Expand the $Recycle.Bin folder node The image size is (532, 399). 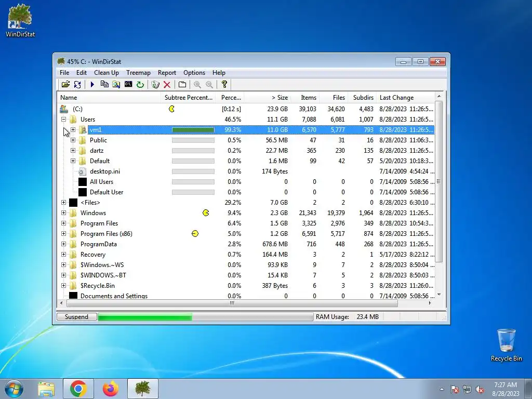click(x=63, y=285)
